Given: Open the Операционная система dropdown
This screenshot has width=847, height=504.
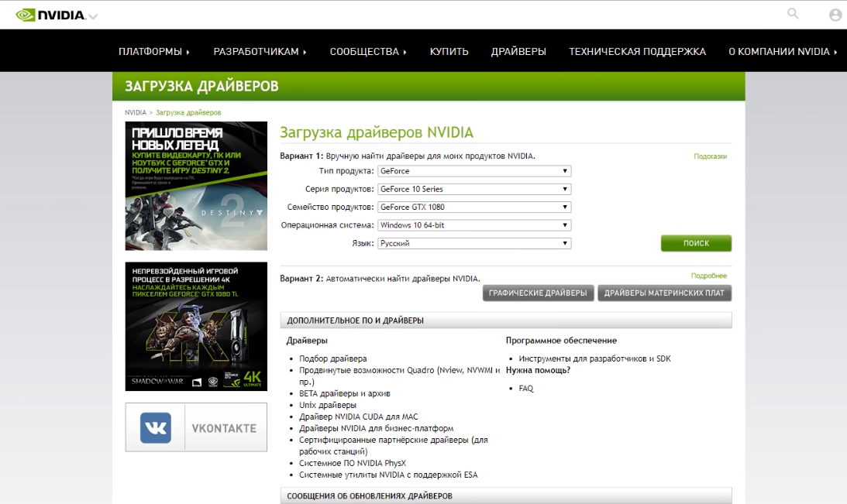Looking at the screenshot, I should coord(474,225).
